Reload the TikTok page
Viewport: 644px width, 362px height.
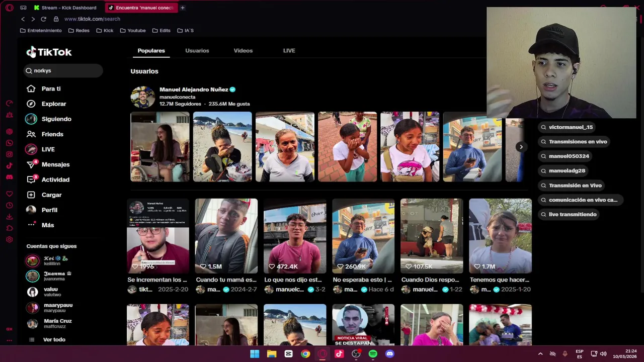[x=44, y=19]
